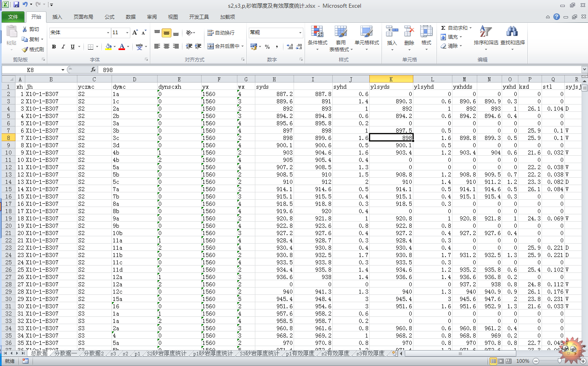Switch to the Formulas (公式) ribbon tab
The width and height of the screenshot is (588, 366).
pyautogui.click(x=110, y=17)
